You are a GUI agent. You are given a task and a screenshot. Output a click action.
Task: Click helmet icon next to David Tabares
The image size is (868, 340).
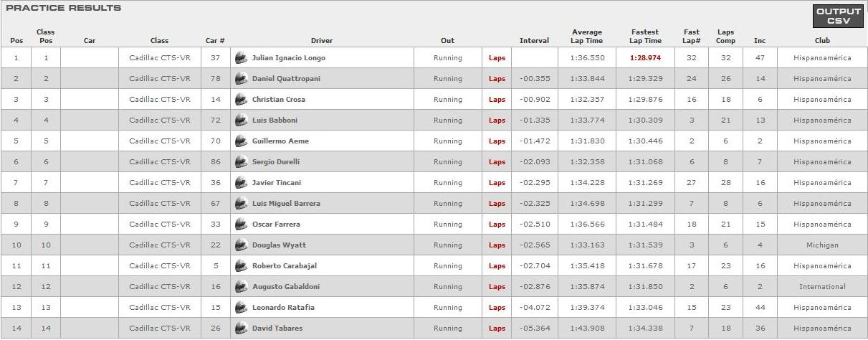(241, 329)
